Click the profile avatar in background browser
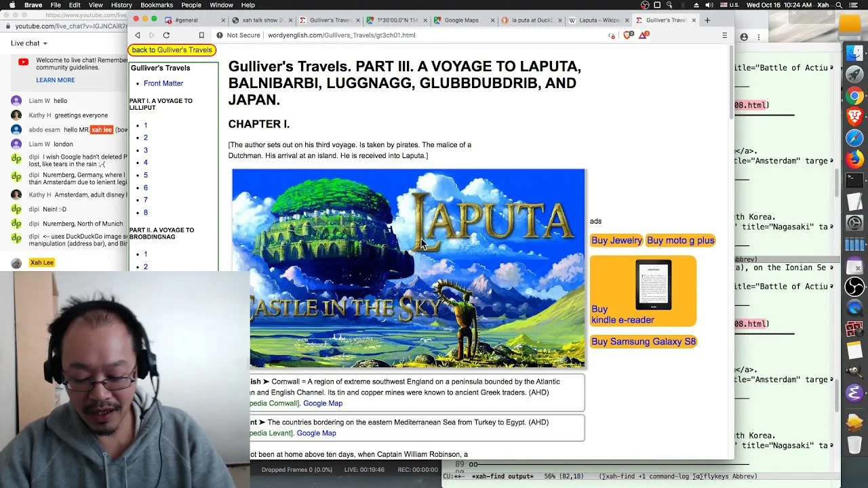868x488 pixels. (744, 37)
